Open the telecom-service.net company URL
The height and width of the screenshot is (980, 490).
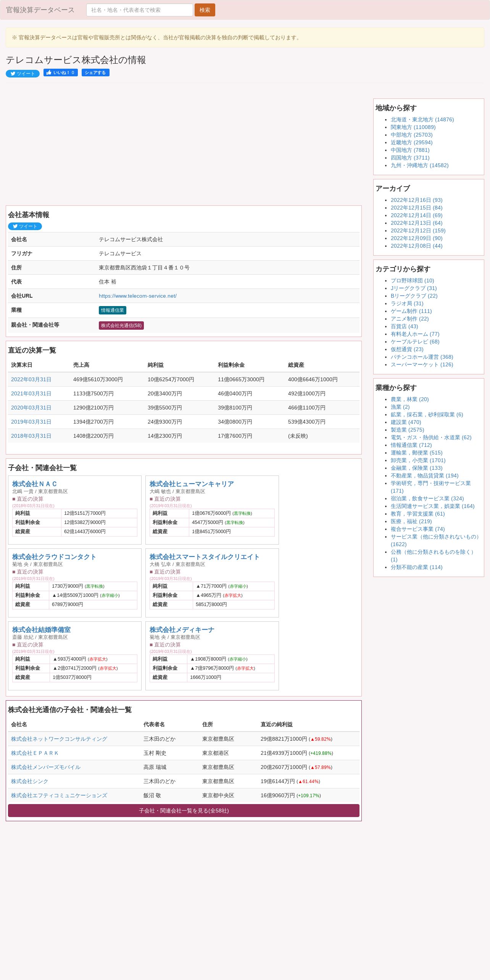click(x=137, y=296)
